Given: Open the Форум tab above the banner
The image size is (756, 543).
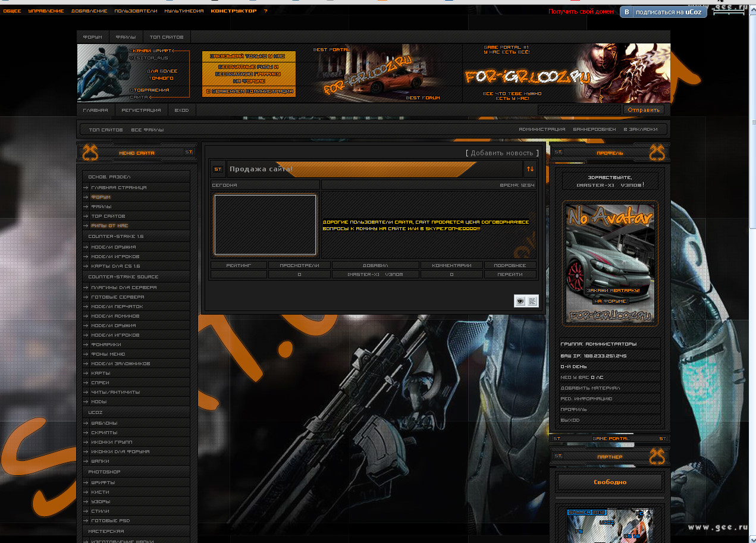Looking at the screenshot, I should pyautogui.click(x=92, y=37).
